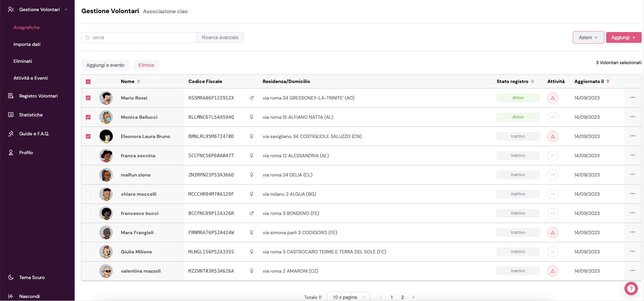Click the cerca search field
Image resolution: width=644 pixels, height=301 pixels.
pos(142,37)
